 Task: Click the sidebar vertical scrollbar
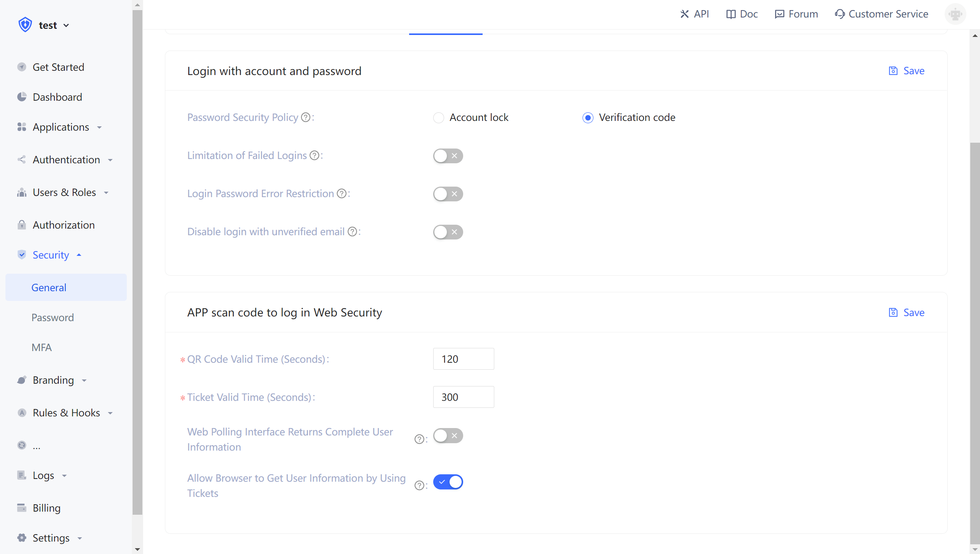(137, 262)
